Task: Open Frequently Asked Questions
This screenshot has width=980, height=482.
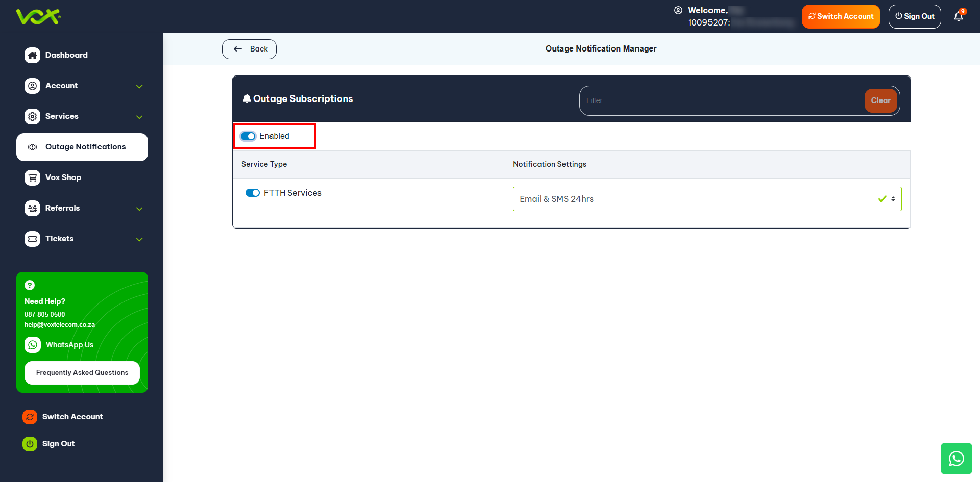Action: 82,373
